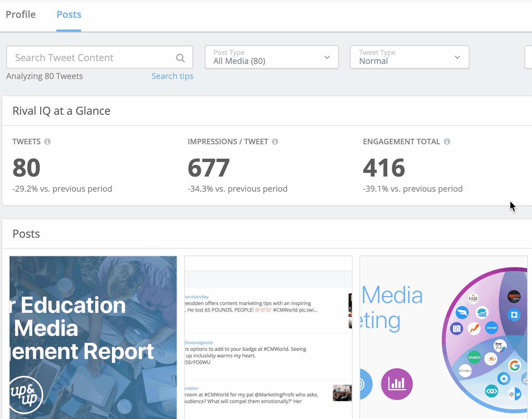Screen dimensions: 532x419
Task: Click the search magnifier icon
Action: tap(180, 58)
